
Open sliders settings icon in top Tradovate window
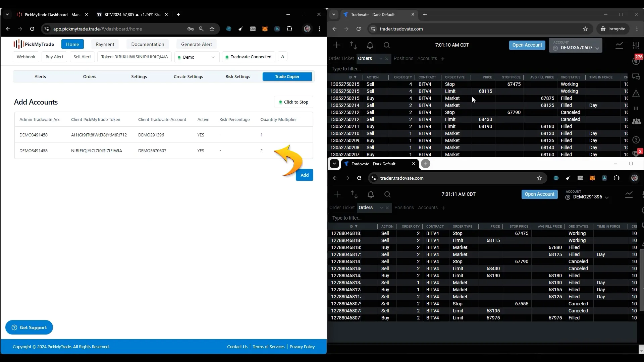(x=636, y=45)
